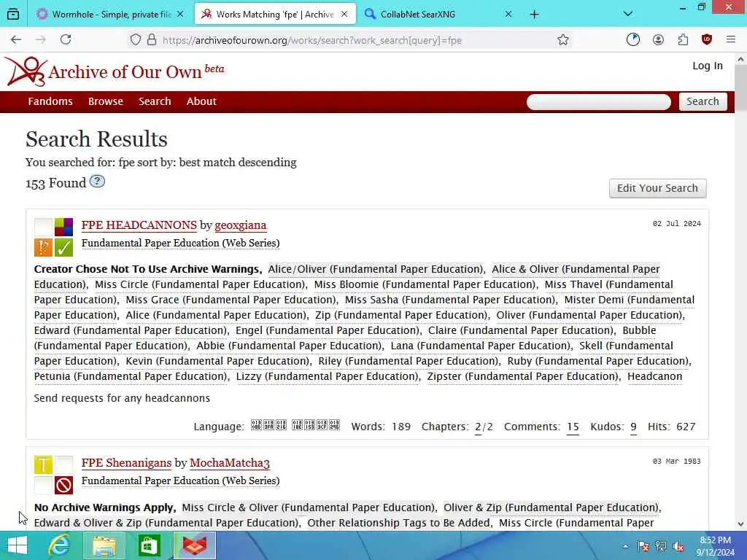Open File Explorer from the taskbar
The image size is (747, 560).
click(x=104, y=545)
